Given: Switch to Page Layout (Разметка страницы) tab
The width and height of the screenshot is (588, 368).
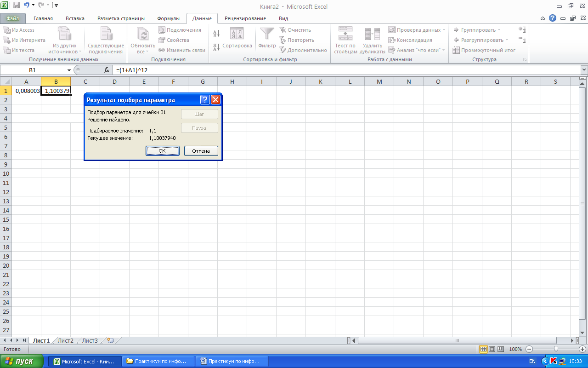Looking at the screenshot, I should coord(121,18).
